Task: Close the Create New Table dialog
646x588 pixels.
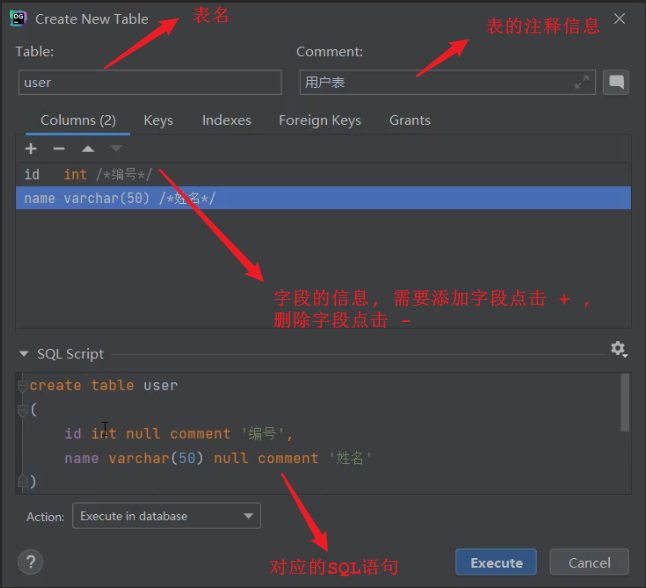Action: 619,19
